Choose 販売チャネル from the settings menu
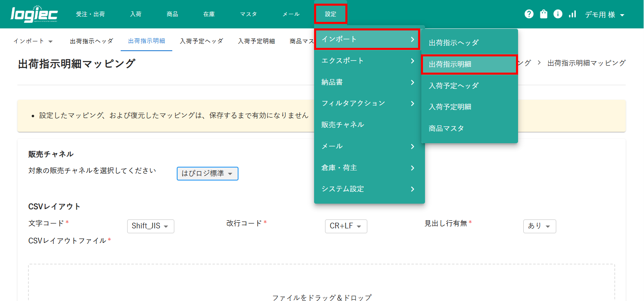The image size is (644, 301). [343, 125]
